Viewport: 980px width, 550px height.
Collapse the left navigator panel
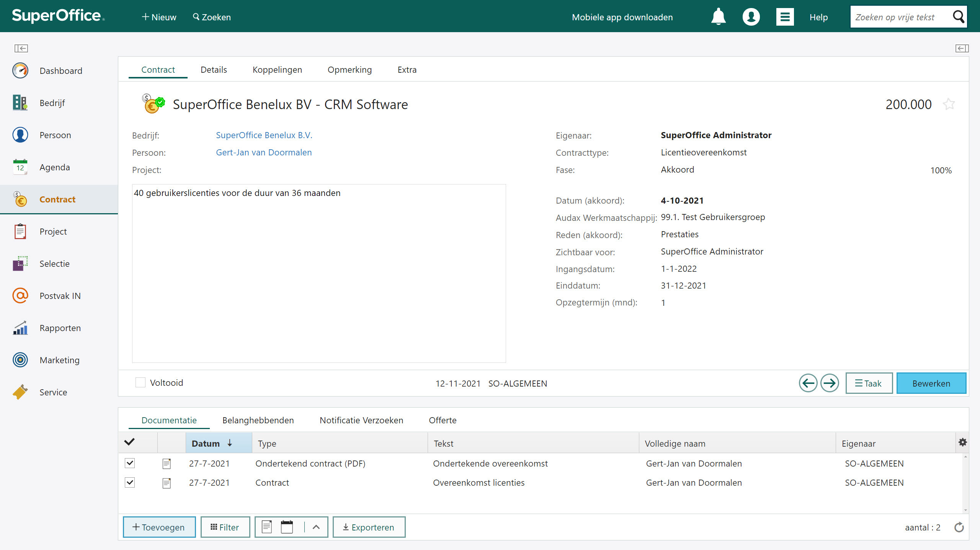tap(21, 48)
